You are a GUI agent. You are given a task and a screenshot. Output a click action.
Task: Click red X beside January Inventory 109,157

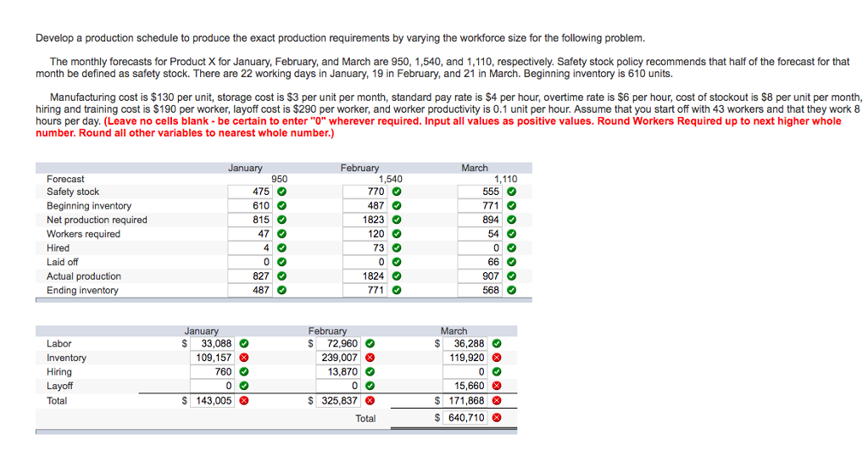click(243, 358)
